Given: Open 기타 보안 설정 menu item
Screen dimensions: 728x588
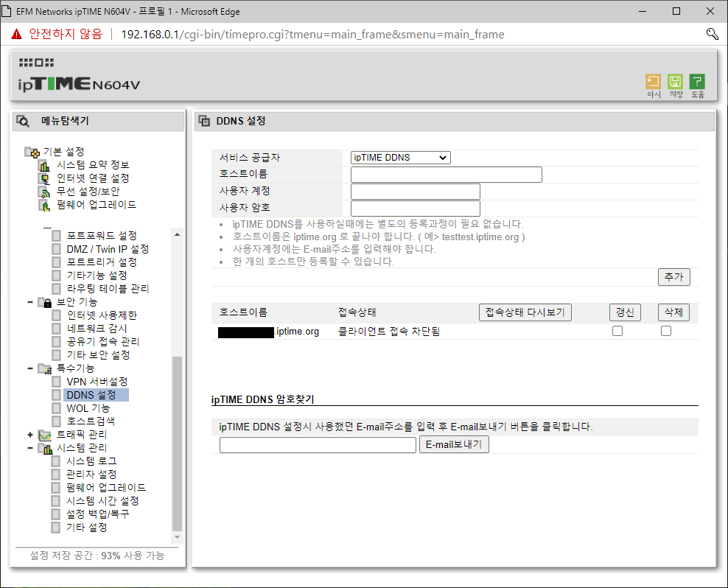Looking at the screenshot, I should pyautogui.click(x=99, y=355).
